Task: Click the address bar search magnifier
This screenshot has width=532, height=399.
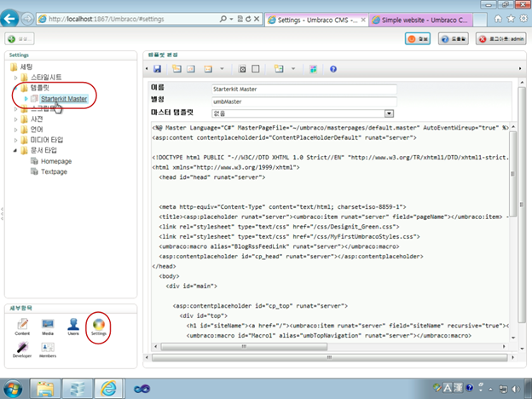Action: pos(223,19)
